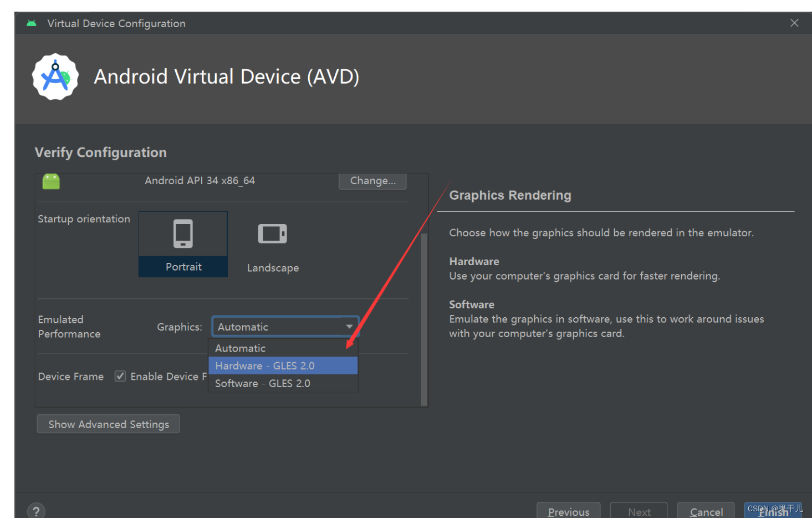
Task: Click the Emulated Performance label
Action: pos(69,327)
